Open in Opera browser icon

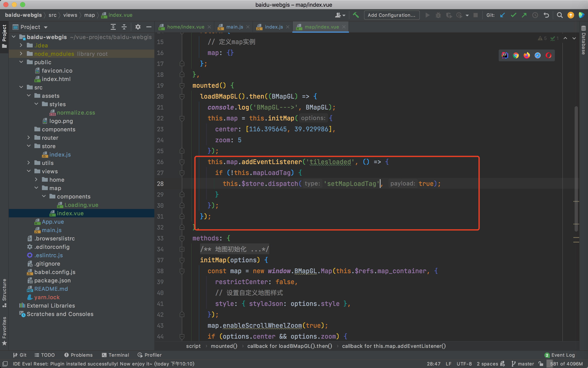point(548,55)
